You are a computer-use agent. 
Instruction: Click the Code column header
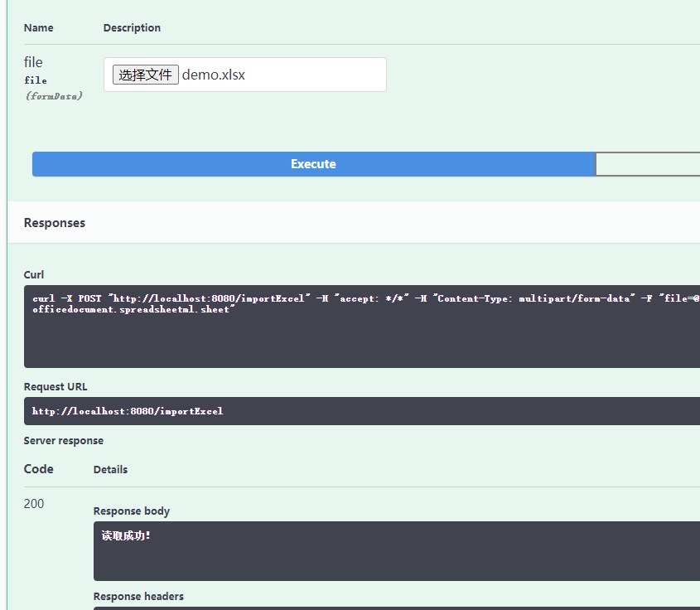38,469
